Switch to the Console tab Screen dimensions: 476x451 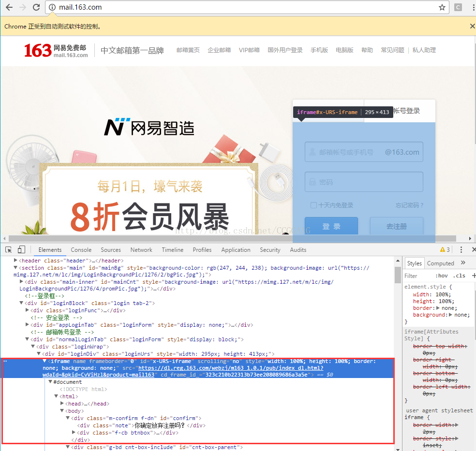click(81, 249)
